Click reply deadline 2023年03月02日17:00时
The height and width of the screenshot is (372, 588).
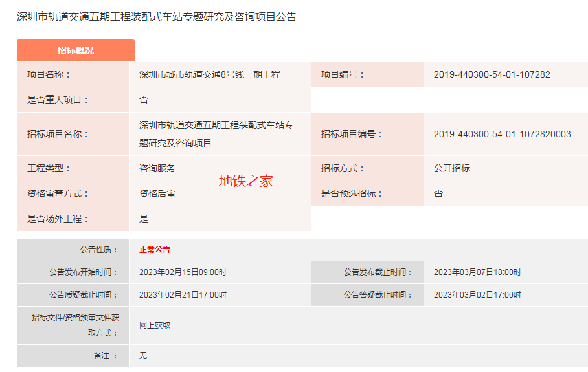click(477, 295)
